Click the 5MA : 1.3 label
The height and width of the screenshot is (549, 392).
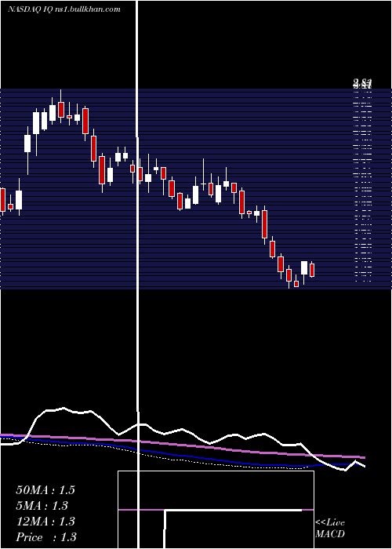click(x=42, y=506)
